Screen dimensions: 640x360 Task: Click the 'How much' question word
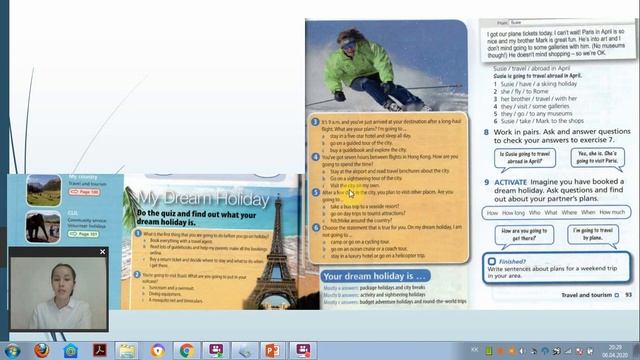[612, 212]
